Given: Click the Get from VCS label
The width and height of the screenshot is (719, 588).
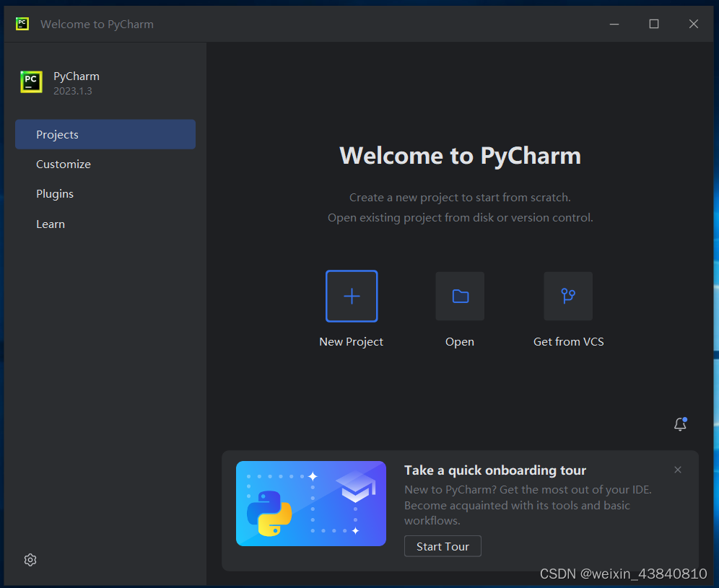Looking at the screenshot, I should tap(569, 342).
